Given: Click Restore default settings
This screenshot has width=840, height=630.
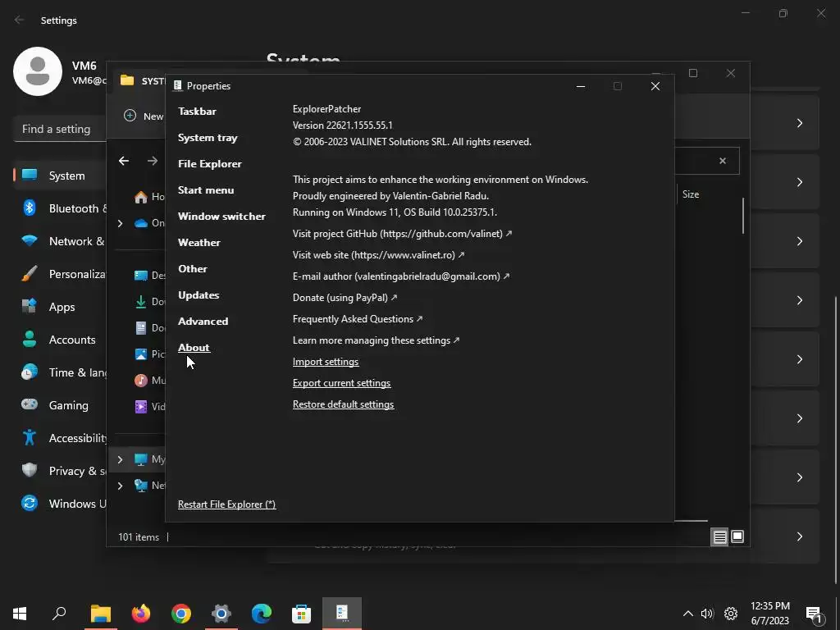Looking at the screenshot, I should tap(343, 404).
